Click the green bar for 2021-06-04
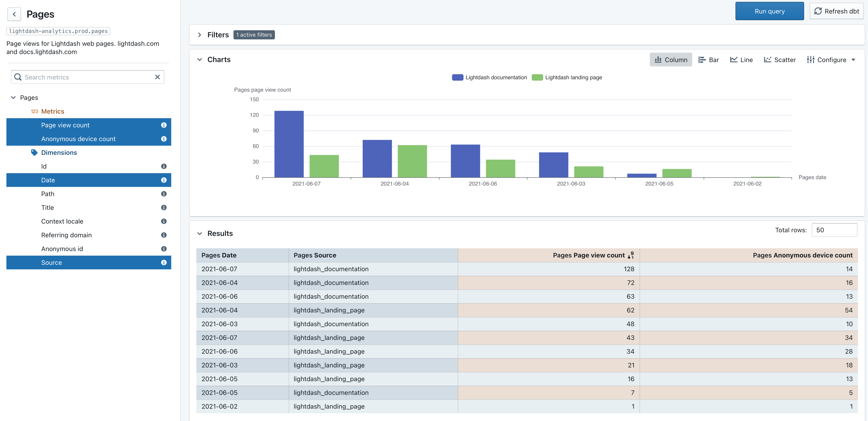The height and width of the screenshot is (421, 868). pyautogui.click(x=412, y=161)
